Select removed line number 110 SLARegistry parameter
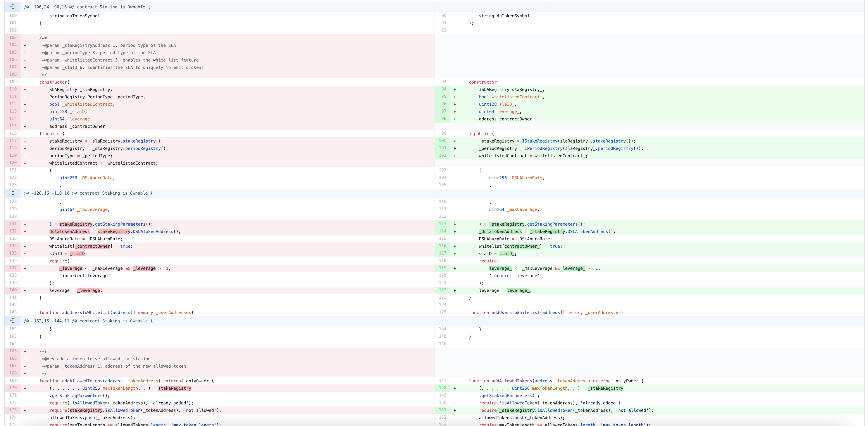Viewport: 868px width, 426px height. tap(13, 89)
